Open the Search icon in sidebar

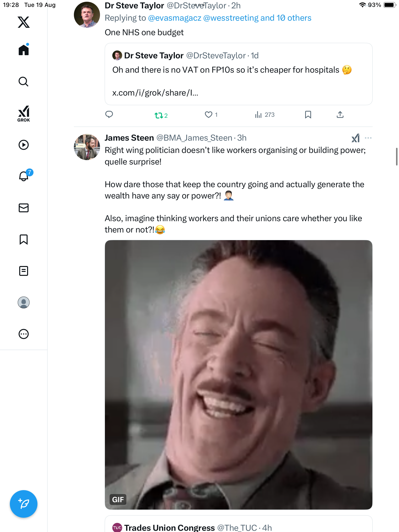[24, 82]
